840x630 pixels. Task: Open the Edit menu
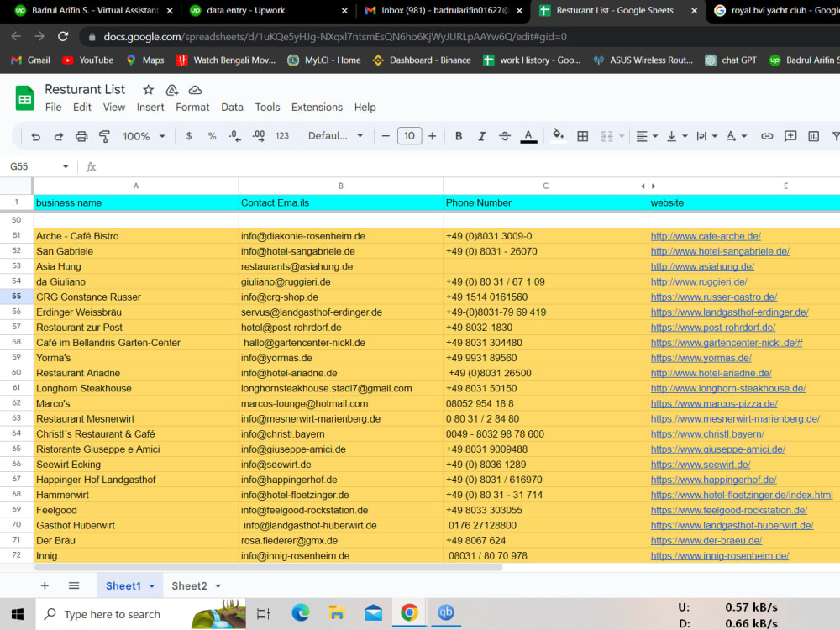[x=82, y=108]
